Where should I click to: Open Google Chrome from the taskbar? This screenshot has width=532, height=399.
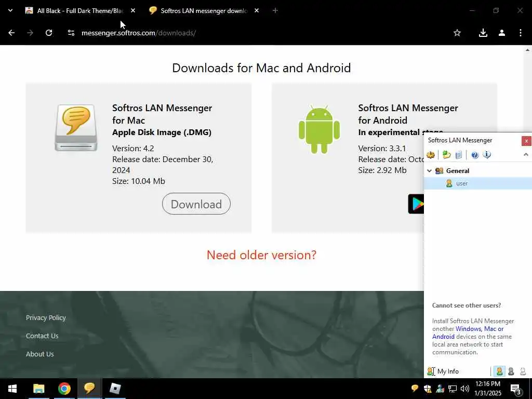[x=64, y=389]
